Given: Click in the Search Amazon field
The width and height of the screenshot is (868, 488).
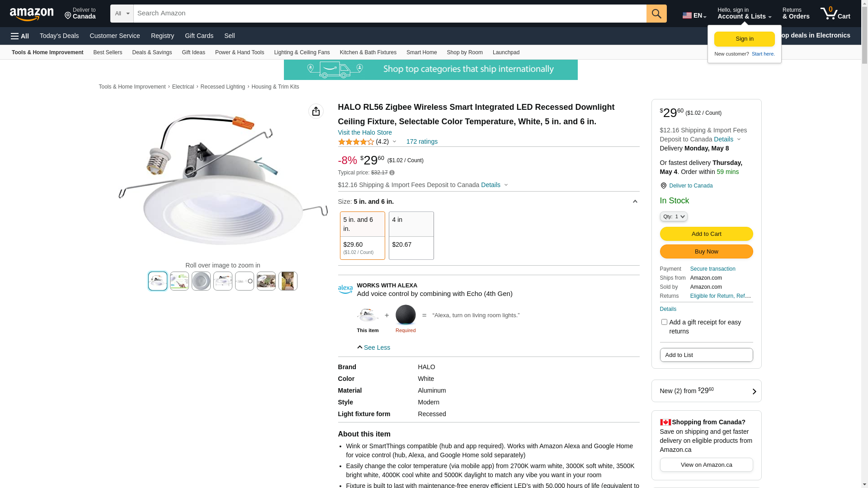Looking at the screenshot, I should (x=390, y=14).
